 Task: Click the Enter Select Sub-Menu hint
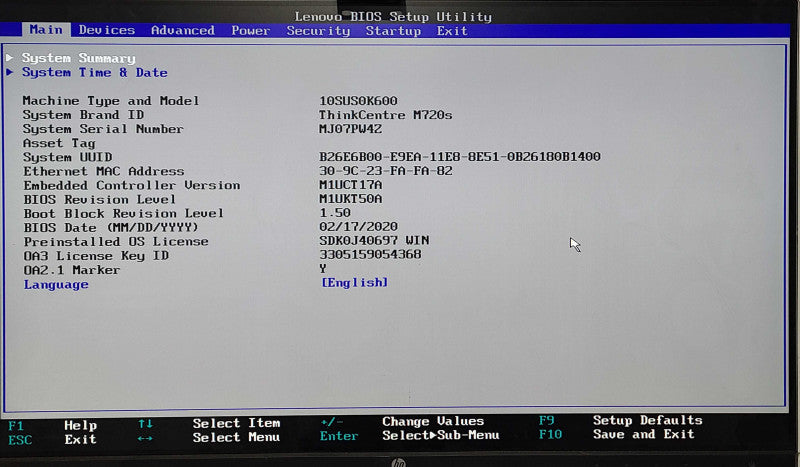pos(410,435)
